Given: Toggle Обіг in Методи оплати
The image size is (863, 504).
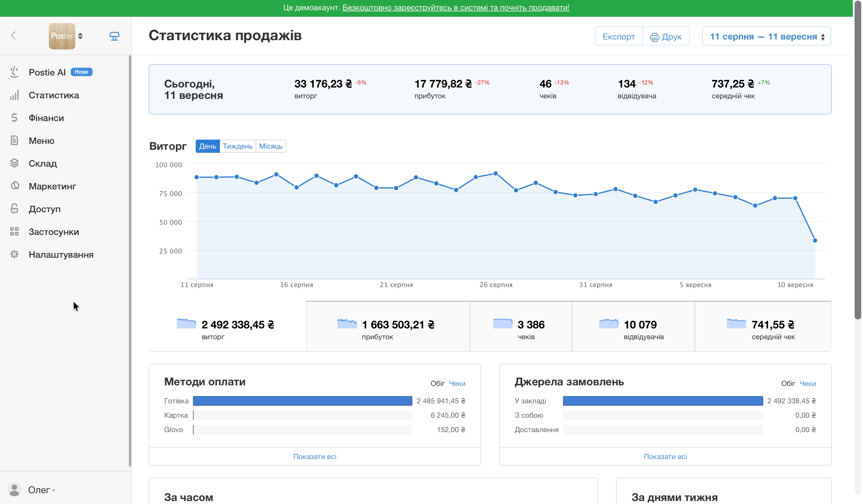Looking at the screenshot, I should [x=438, y=384].
